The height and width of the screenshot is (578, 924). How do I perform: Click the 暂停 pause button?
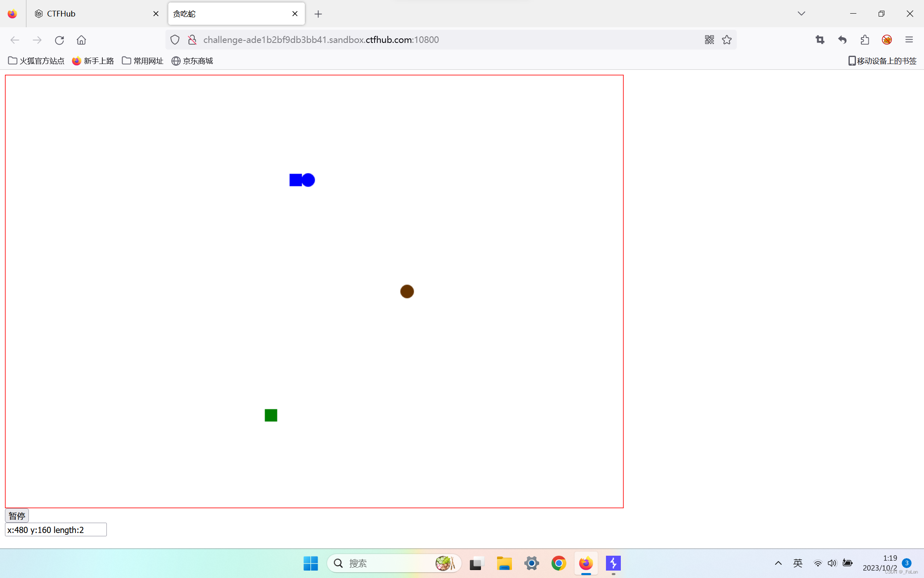point(16,515)
